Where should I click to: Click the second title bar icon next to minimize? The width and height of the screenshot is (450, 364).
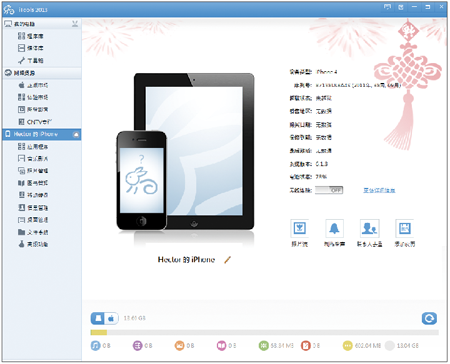click(401, 7)
